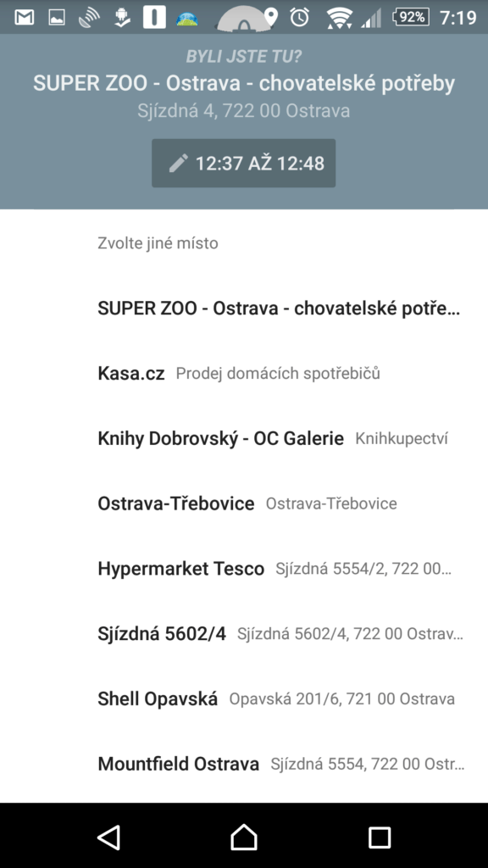The height and width of the screenshot is (868, 488).
Task: Edit the 12:37 AŽ 12:48 time range
Action: point(243,164)
